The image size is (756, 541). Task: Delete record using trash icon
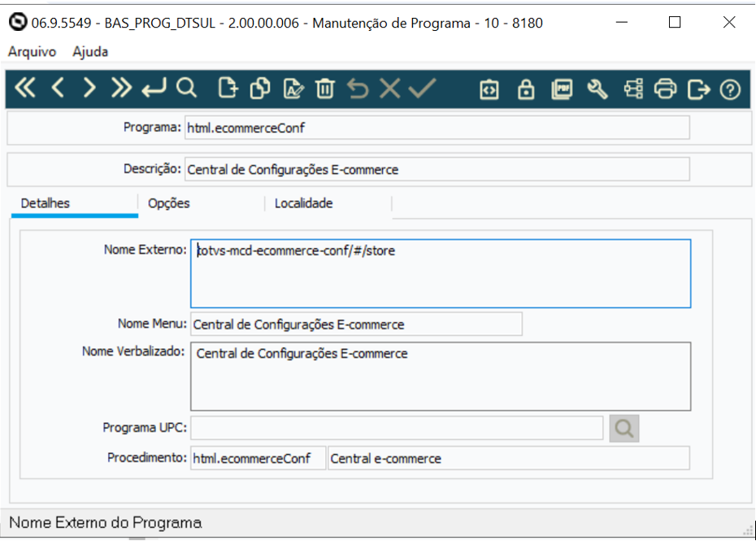pos(325,89)
